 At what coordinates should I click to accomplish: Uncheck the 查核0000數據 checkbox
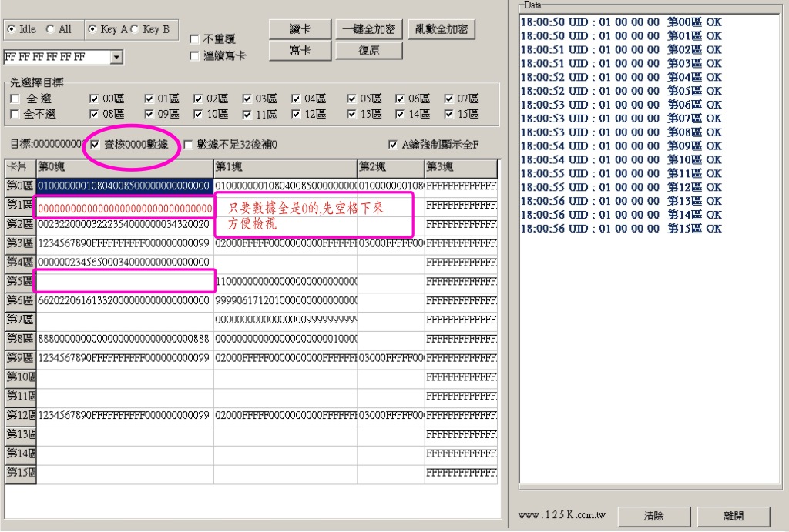(x=95, y=144)
